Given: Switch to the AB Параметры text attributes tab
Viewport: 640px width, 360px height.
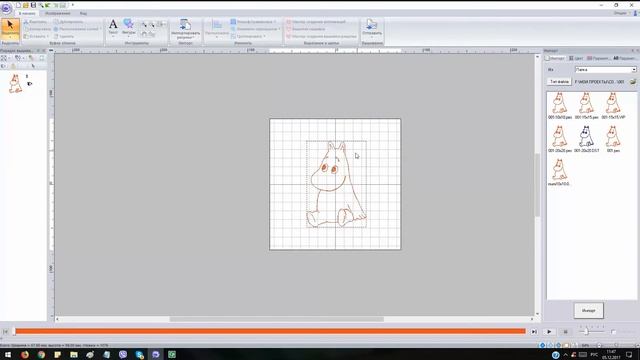Looking at the screenshot, I should point(624,58).
